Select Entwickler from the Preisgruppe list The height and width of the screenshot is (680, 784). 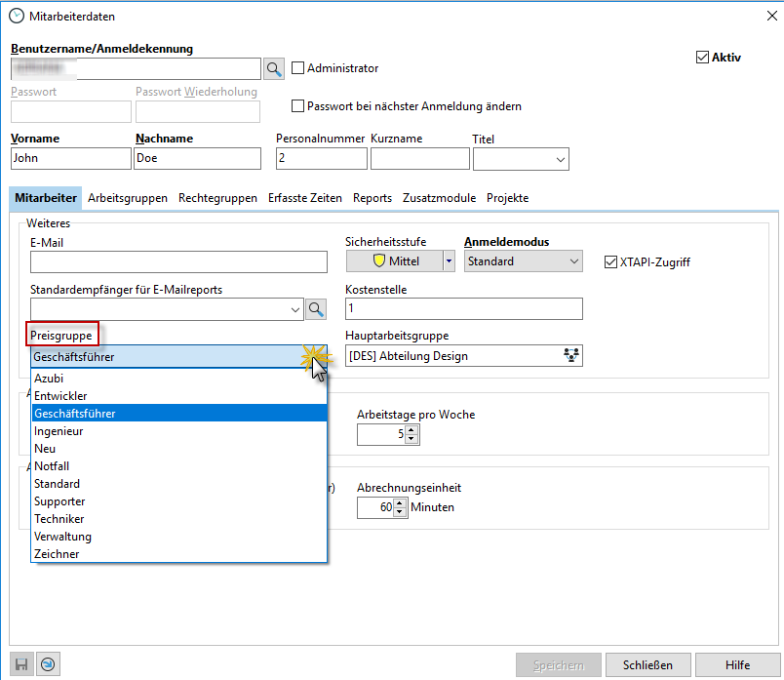point(60,396)
